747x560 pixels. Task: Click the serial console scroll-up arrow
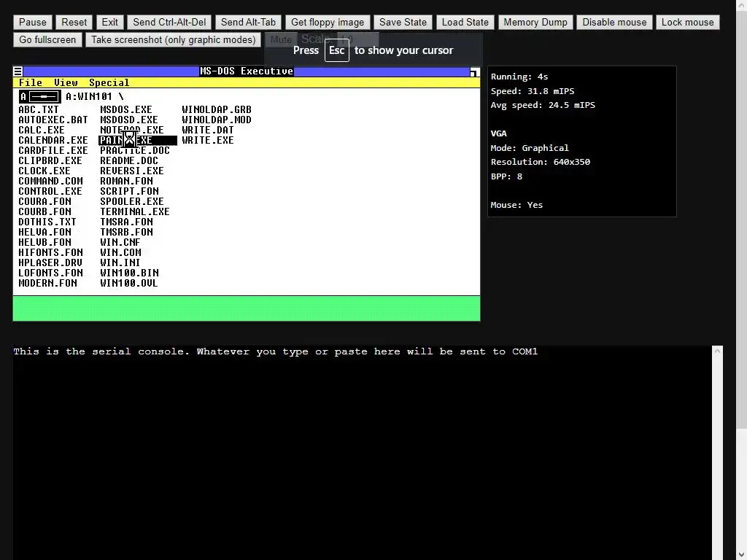pos(718,351)
